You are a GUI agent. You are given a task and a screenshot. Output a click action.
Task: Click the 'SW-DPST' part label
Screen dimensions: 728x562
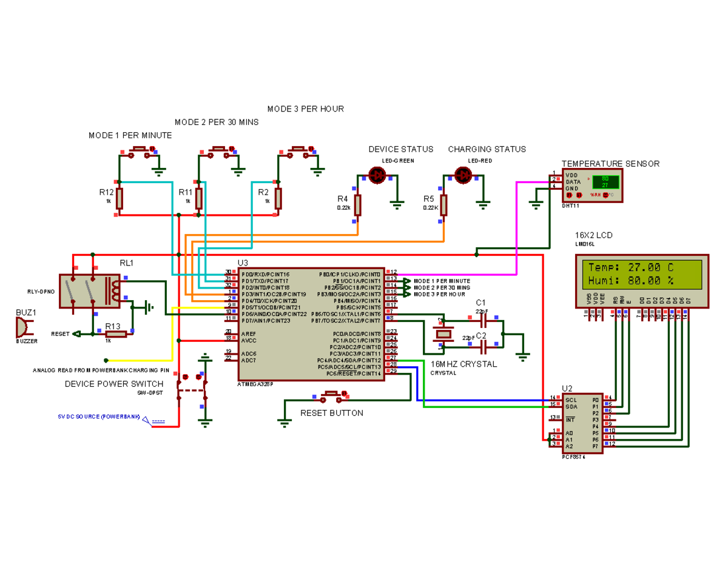151,393
